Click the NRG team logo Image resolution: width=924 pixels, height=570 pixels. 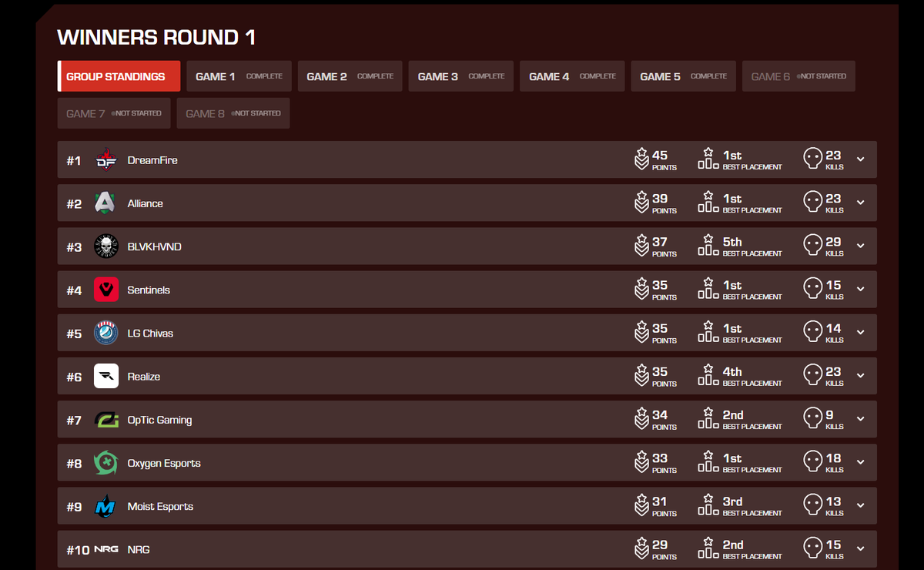coord(106,549)
